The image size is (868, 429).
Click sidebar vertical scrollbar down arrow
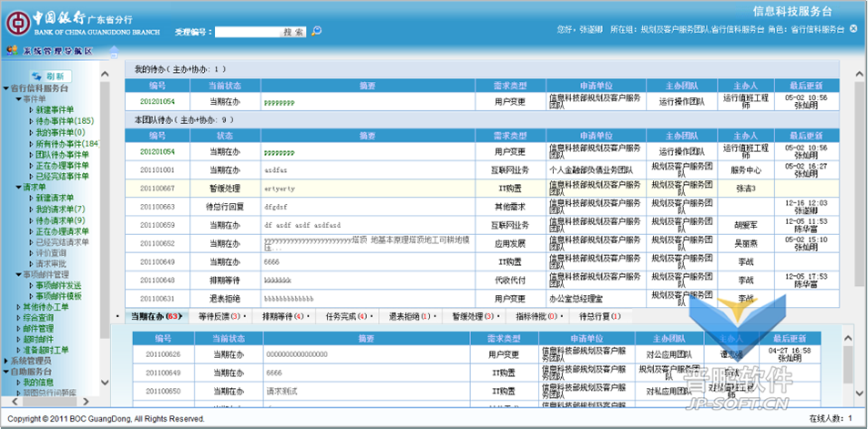(105, 383)
